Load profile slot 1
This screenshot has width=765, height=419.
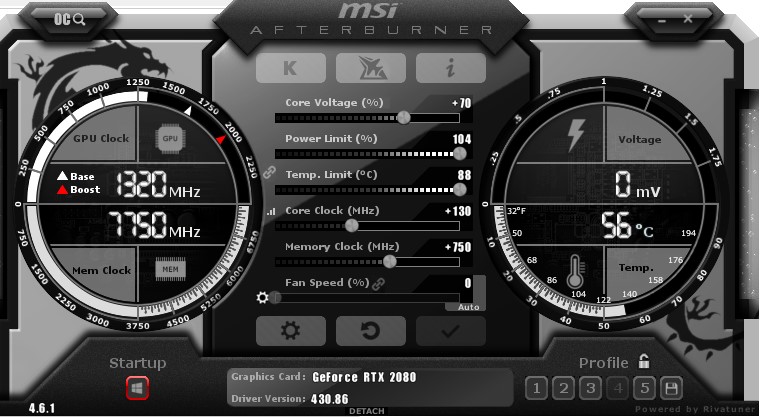pyautogui.click(x=537, y=388)
